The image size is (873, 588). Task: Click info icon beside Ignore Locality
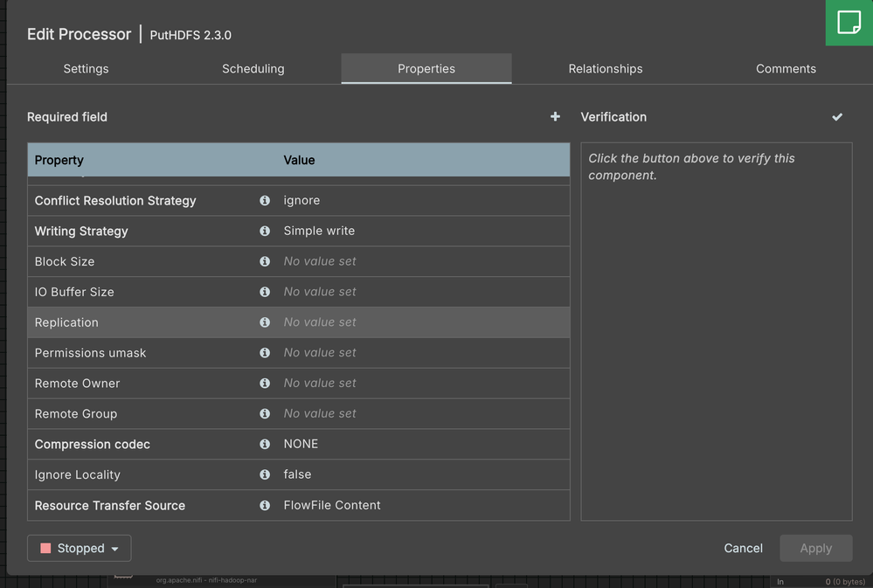[x=265, y=474]
